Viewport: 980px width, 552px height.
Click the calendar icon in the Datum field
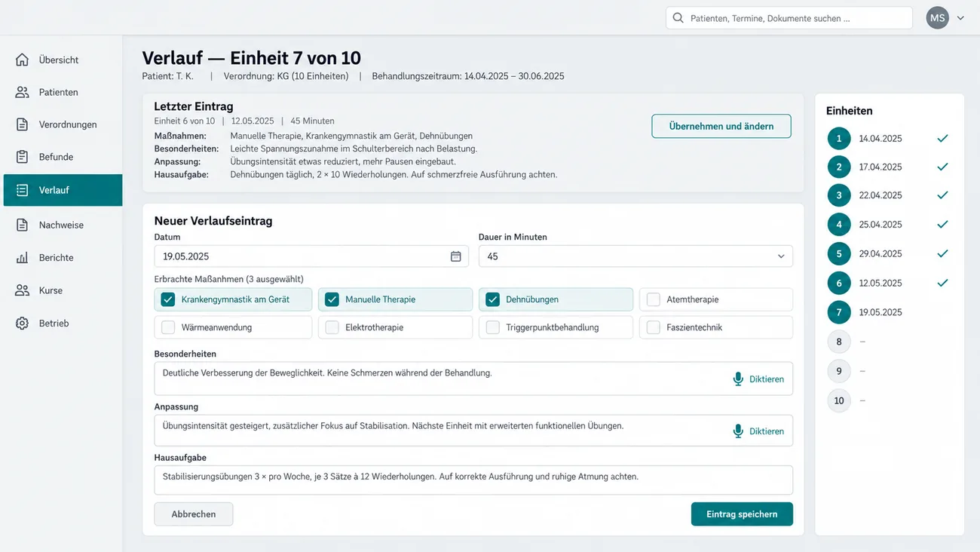tap(455, 256)
